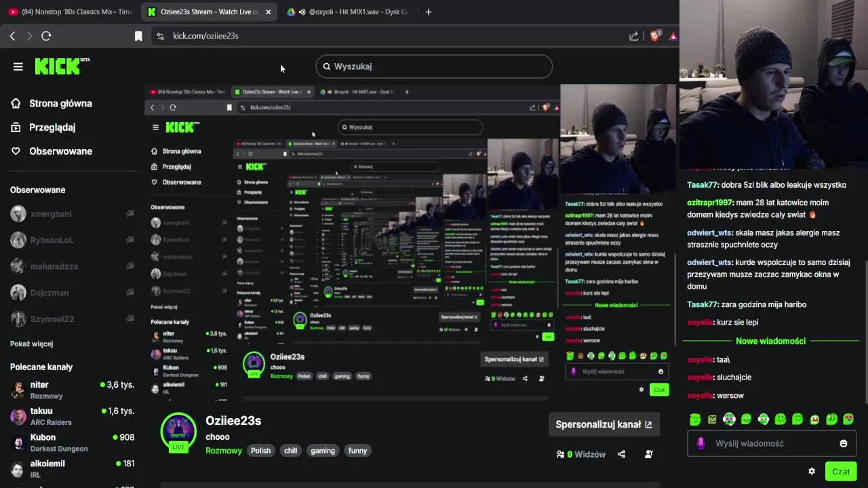868x488 pixels.
Task: Switch to the Hit MIX1.wav Drive tab
Action: [x=347, y=12]
